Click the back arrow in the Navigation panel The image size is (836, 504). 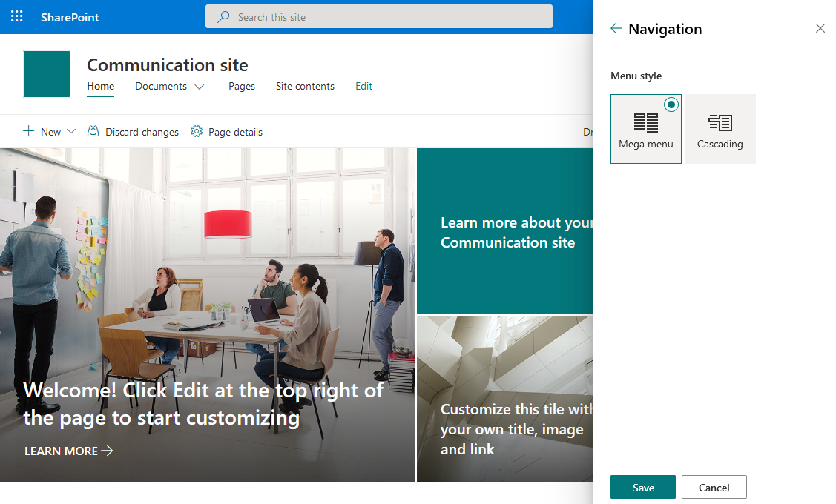tap(616, 29)
